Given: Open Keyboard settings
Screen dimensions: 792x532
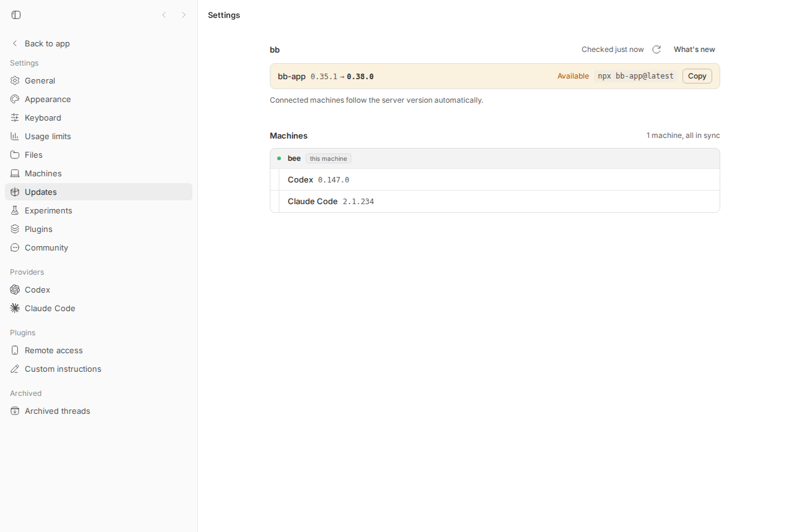Looking at the screenshot, I should point(98,118).
